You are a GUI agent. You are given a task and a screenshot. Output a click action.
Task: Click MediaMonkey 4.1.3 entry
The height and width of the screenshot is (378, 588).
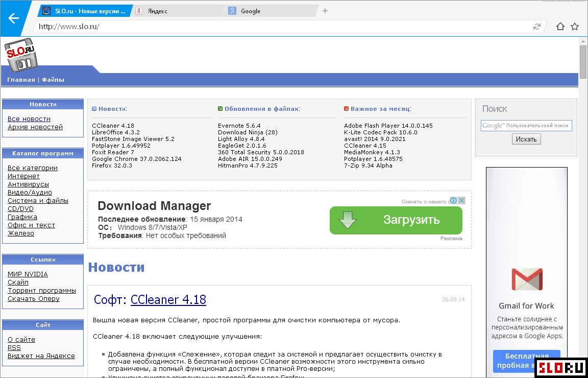[x=372, y=152]
